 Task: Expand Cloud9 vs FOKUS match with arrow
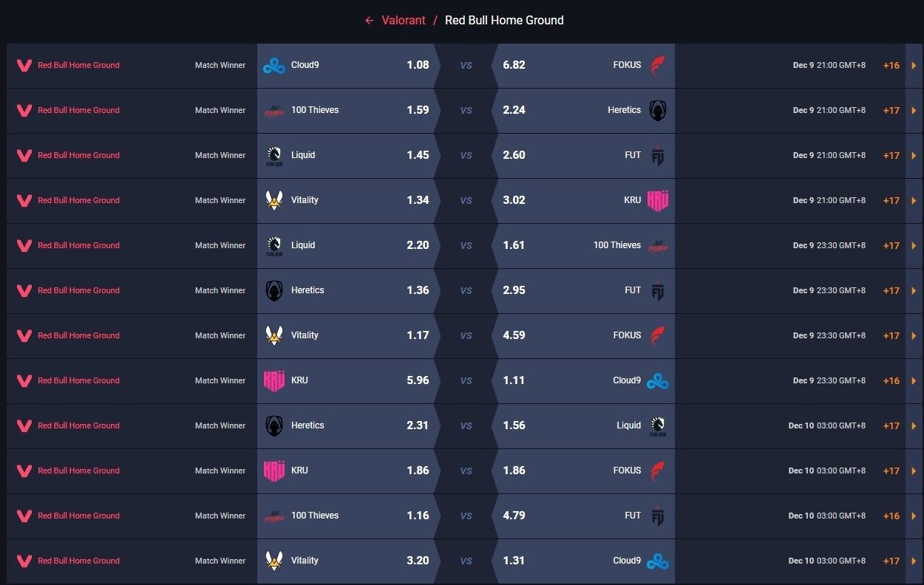point(914,66)
